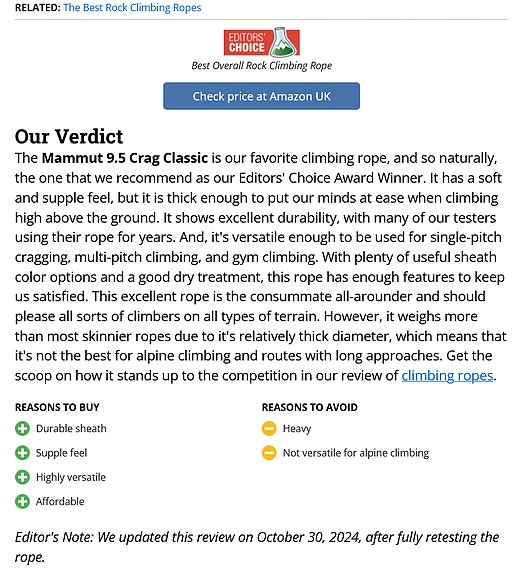Click the Reasons to Buy heading

[x=57, y=407]
